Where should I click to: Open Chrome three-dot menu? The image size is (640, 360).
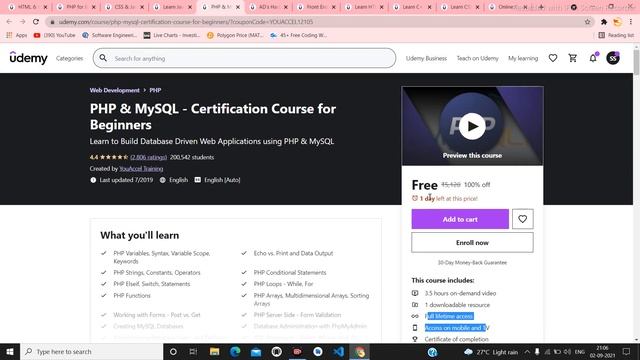[631, 22]
